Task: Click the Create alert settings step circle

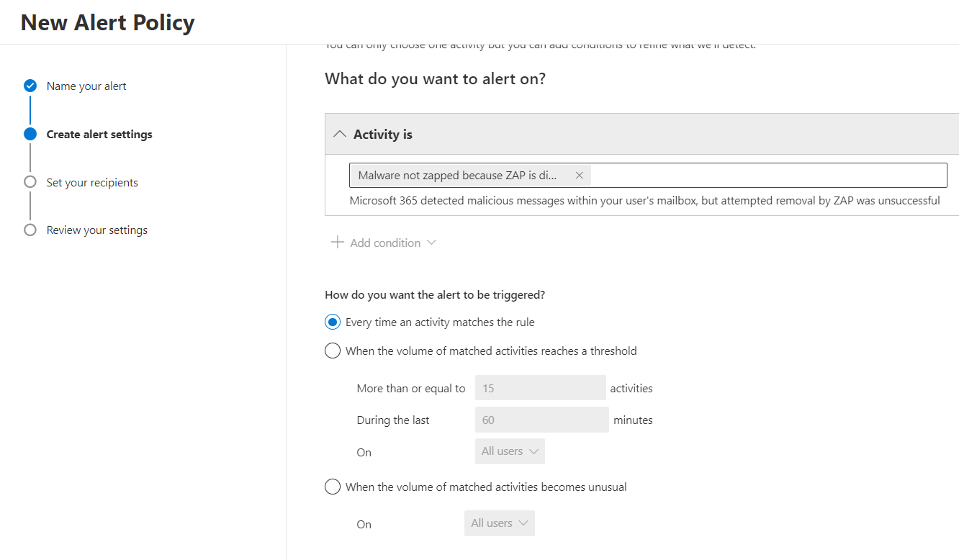Action: coord(30,134)
